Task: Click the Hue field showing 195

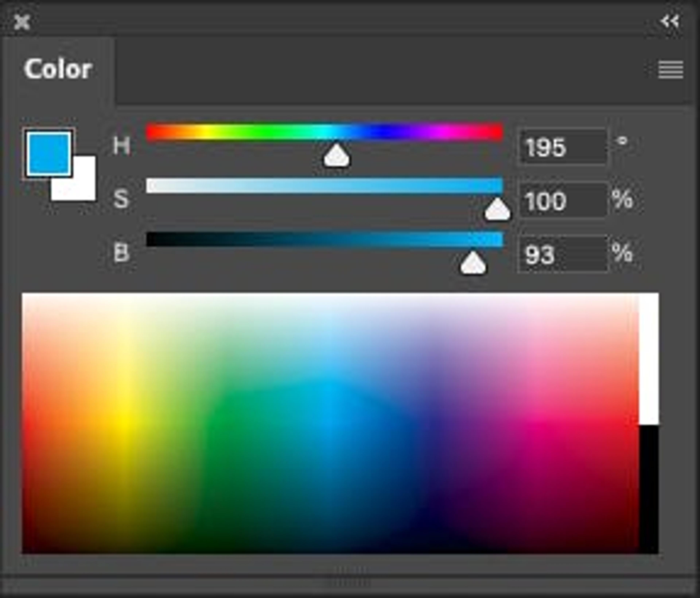Action: 563,147
